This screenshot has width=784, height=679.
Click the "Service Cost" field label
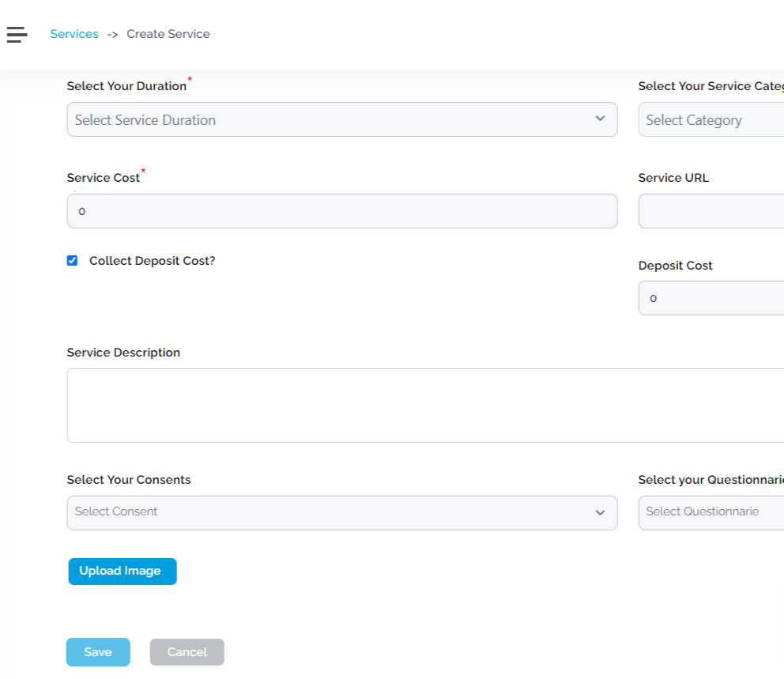pyautogui.click(x=104, y=178)
